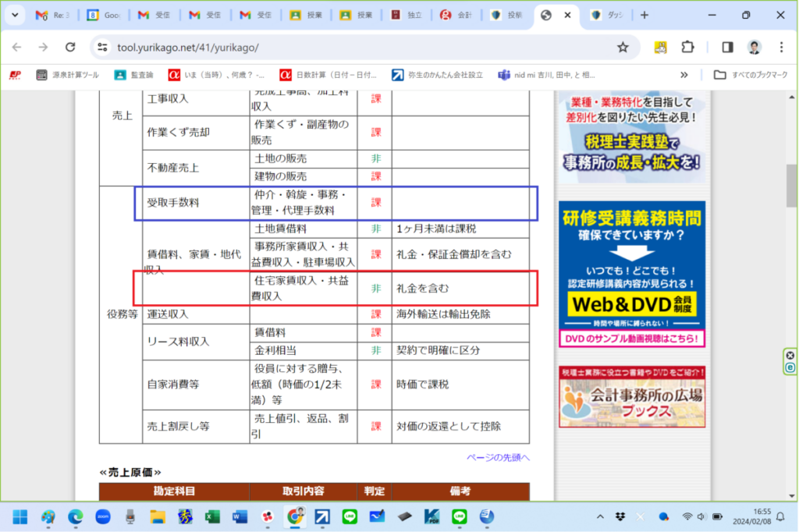The image size is (799, 532).
Task: Launch Excel from the taskbar
Action: click(x=211, y=516)
